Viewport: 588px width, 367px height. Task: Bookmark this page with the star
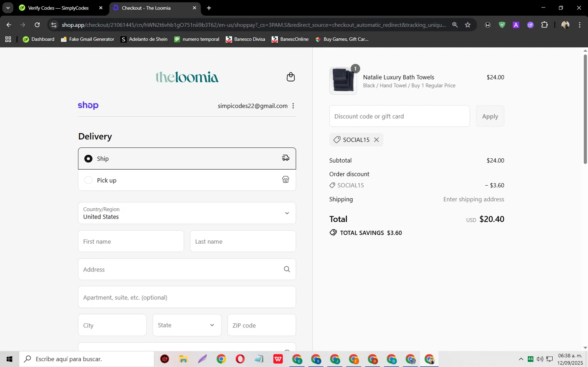click(x=468, y=25)
